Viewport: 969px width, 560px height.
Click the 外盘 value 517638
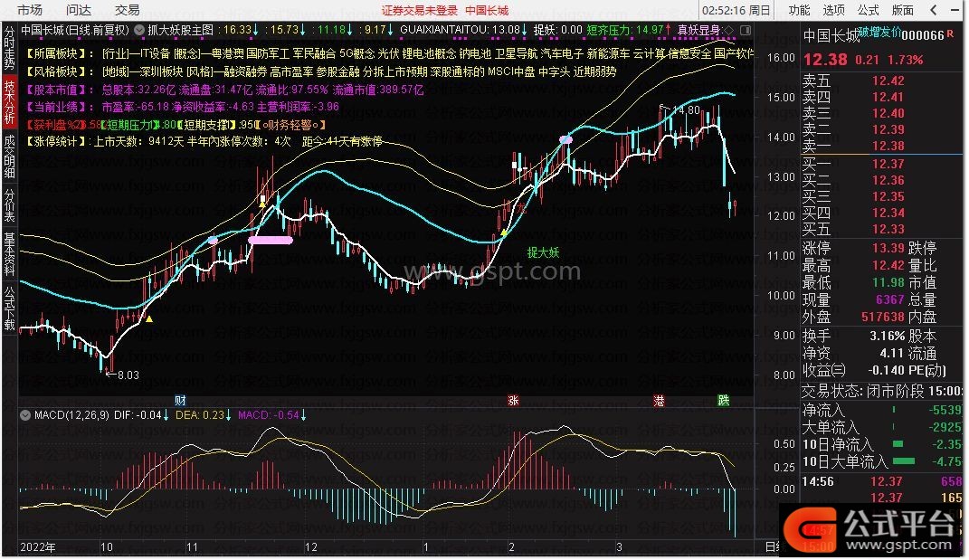[883, 317]
